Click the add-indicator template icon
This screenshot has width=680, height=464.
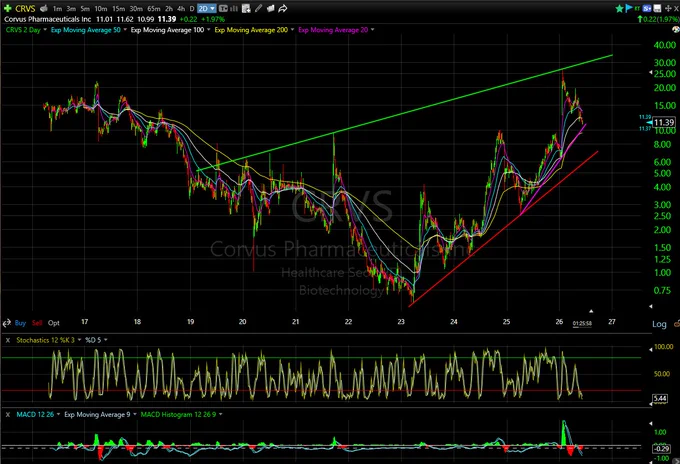click(x=246, y=8)
